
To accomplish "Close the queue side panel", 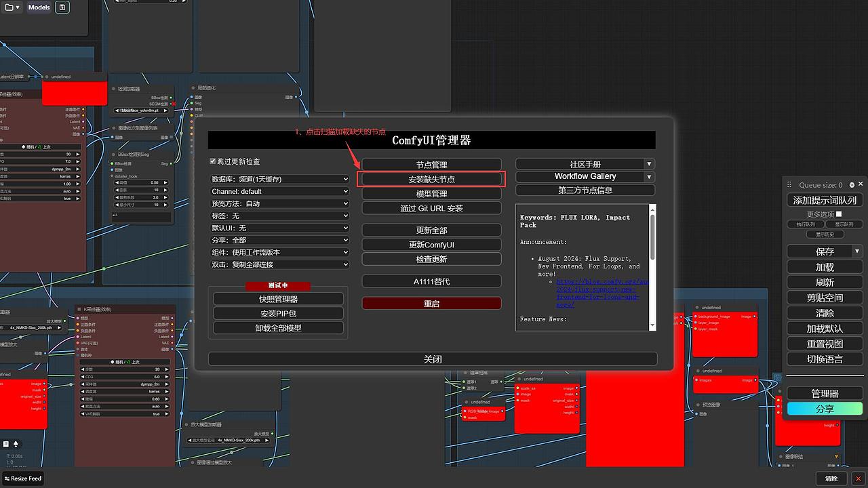I will [x=861, y=184].
